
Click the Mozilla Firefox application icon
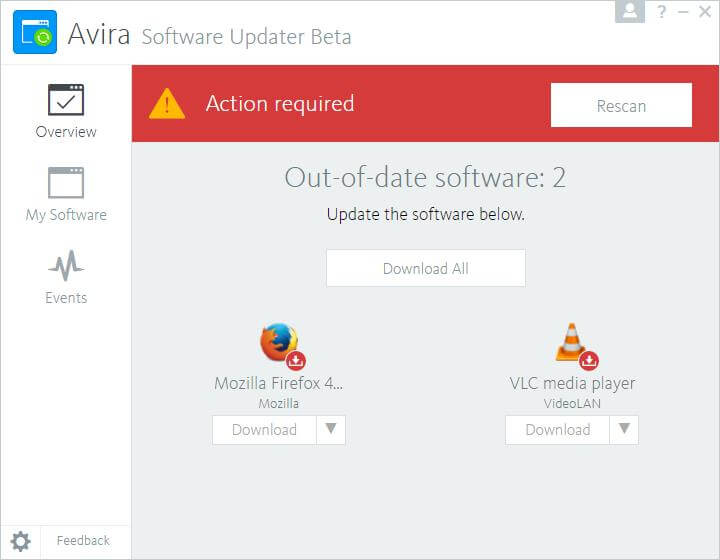(x=279, y=342)
